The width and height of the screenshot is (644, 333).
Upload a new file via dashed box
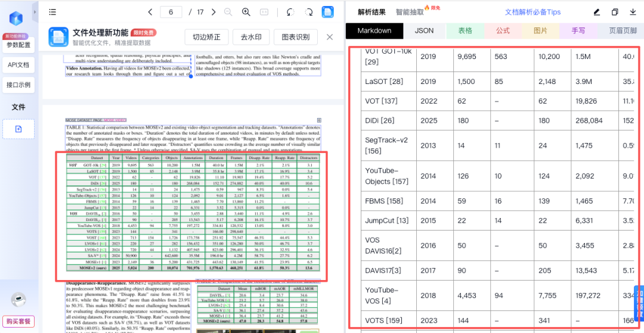18,129
